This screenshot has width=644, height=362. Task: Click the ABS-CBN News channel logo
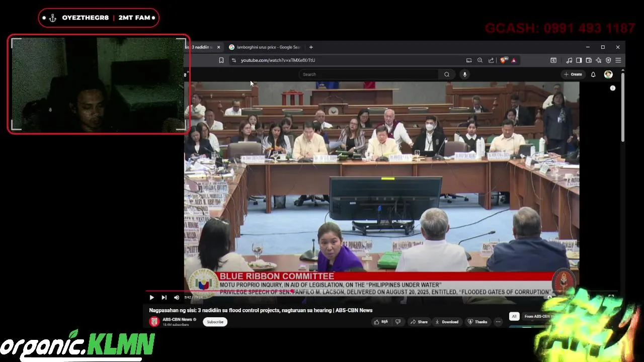tap(154, 322)
